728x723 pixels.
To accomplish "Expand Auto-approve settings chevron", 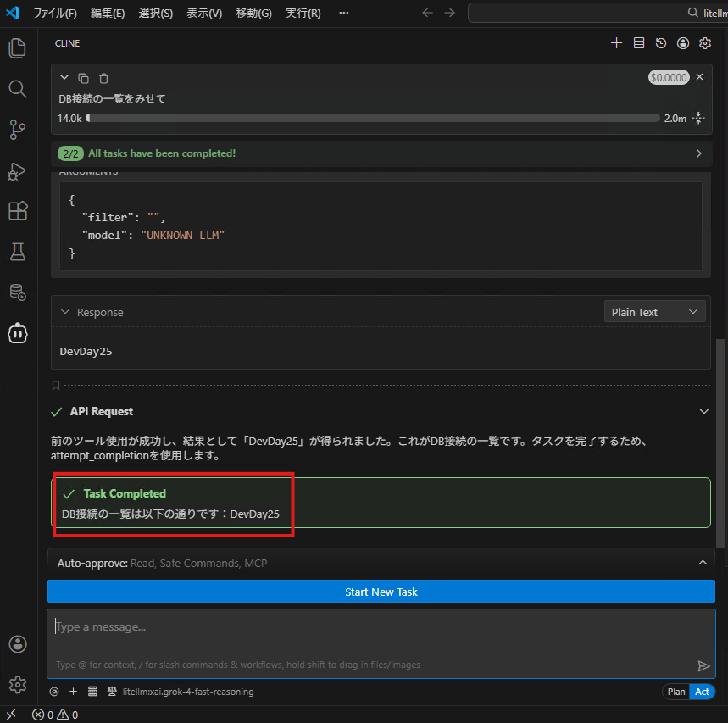I will [x=703, y=562].
